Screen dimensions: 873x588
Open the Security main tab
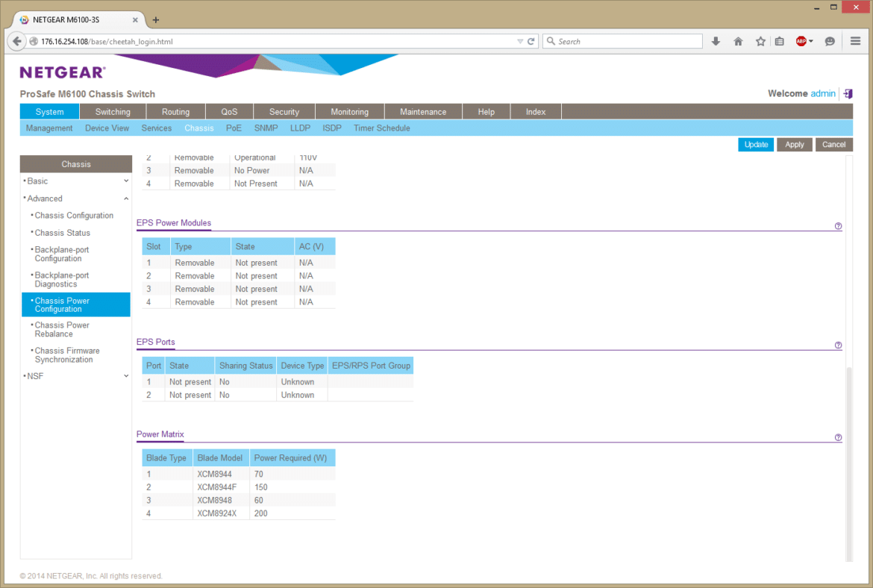(x=284, y=111)
